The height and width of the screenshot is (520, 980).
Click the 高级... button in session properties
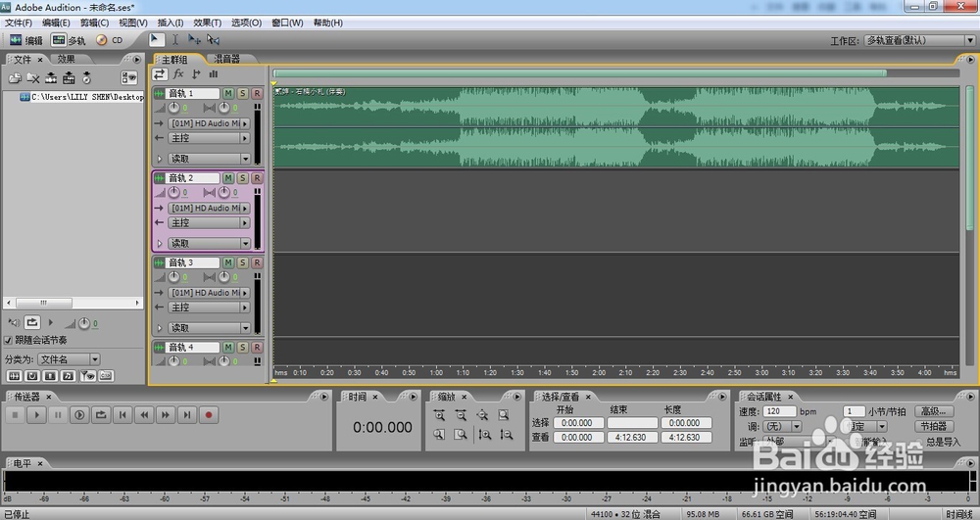click(934, 411)
